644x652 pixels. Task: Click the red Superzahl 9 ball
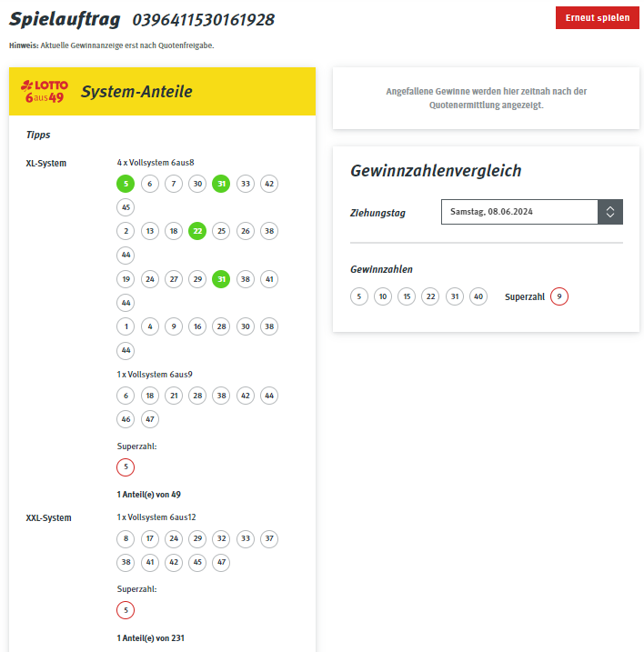click(x=559, y=296)
